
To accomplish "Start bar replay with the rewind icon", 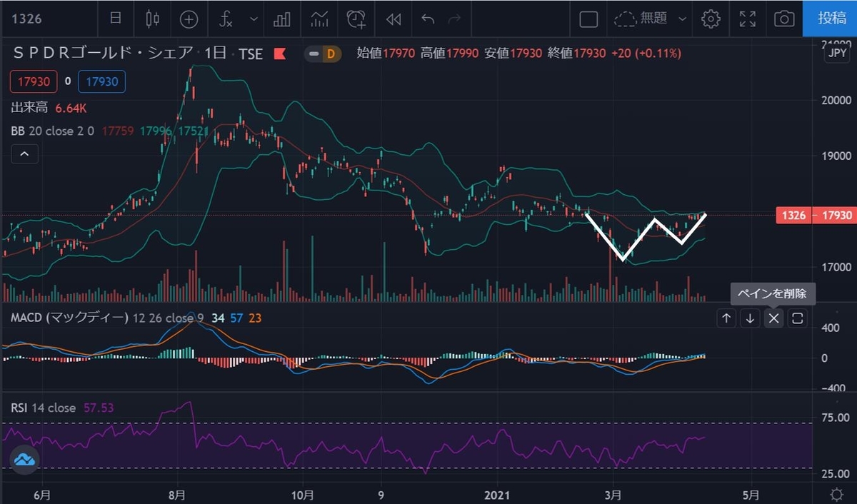I will click(393, 19).
